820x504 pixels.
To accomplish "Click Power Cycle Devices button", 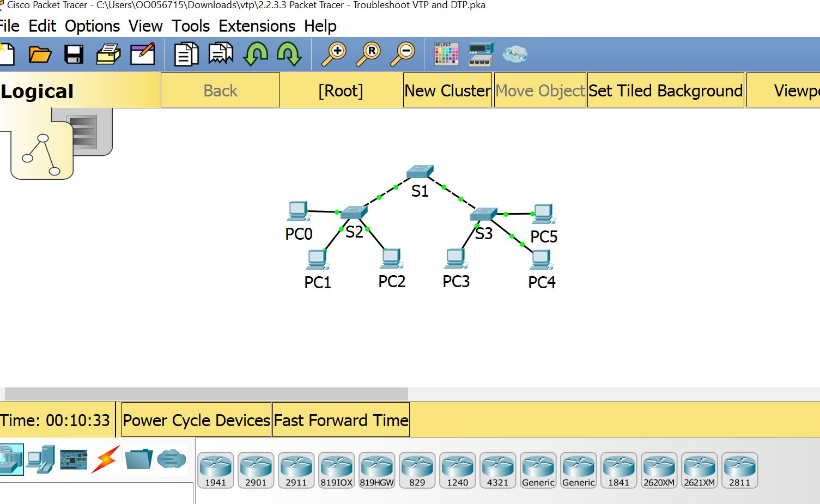I will [x=196, y=420].
